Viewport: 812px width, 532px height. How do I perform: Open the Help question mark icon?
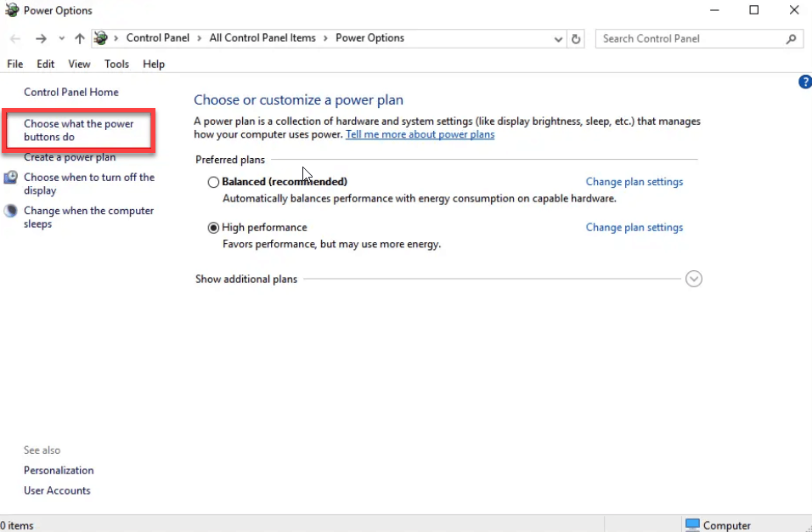(805, 82)
